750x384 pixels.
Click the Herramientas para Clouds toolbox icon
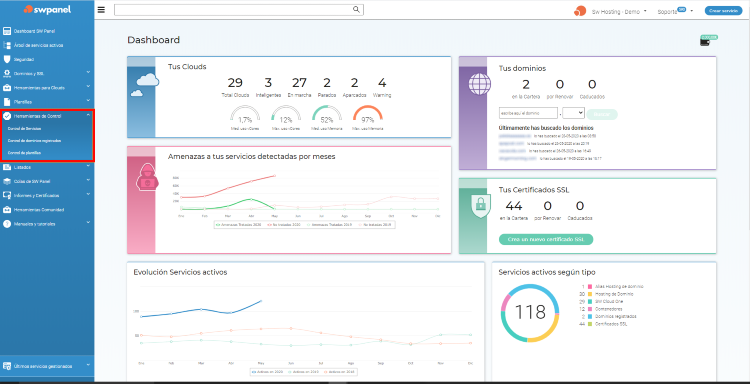tap(7, 88)
